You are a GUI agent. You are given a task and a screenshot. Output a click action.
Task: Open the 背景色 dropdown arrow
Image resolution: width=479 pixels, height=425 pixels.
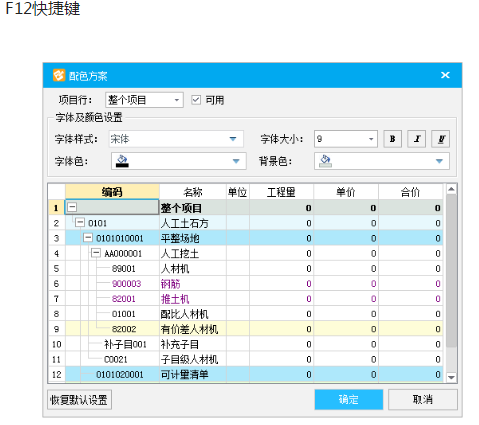coord(439,161)
